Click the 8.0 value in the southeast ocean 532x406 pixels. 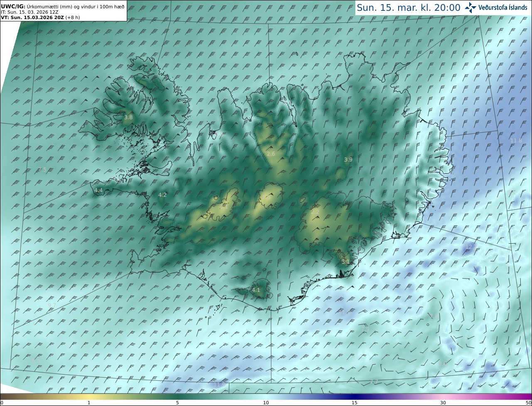pos(443,364)
